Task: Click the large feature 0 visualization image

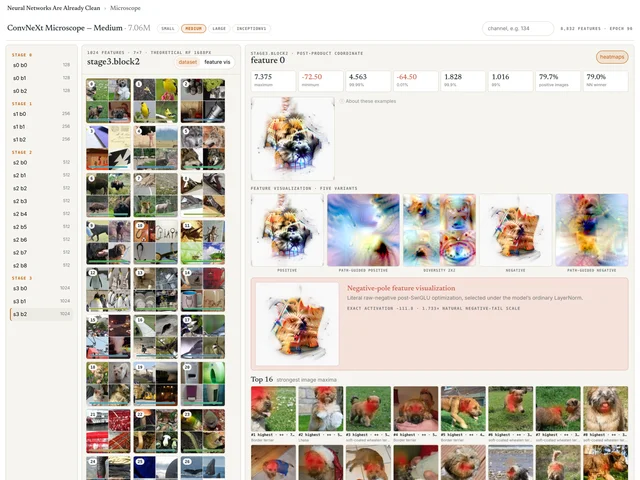Action: pos(293,139)
